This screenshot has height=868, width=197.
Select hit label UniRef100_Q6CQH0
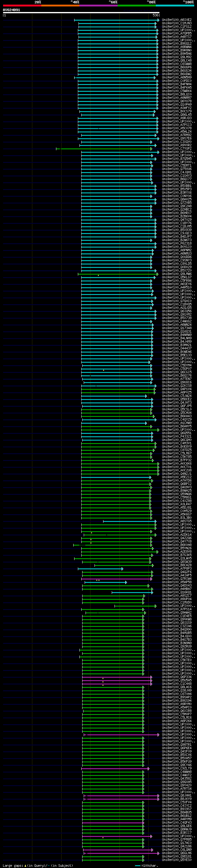[x=177, y=440]
